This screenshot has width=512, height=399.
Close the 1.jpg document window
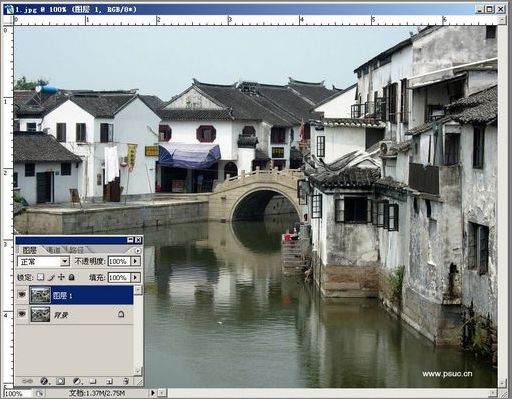[500, 9]
